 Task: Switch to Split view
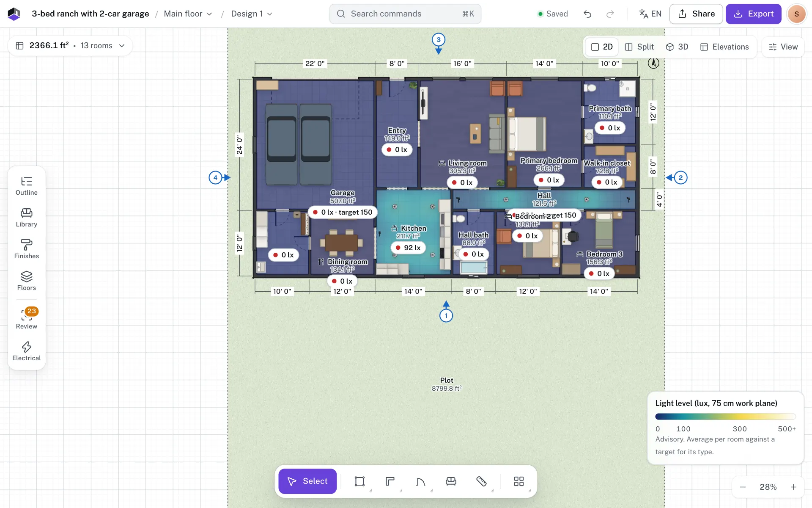click(639, 47)
